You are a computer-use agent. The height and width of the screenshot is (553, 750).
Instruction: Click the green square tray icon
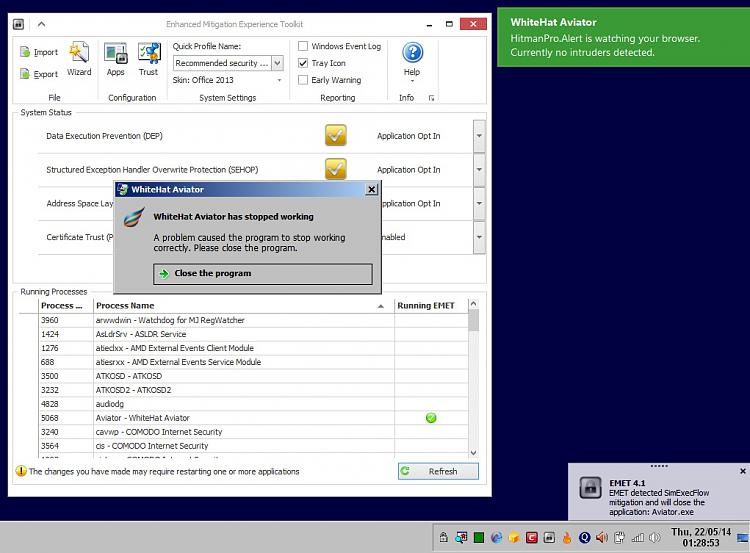click(478, 538)
